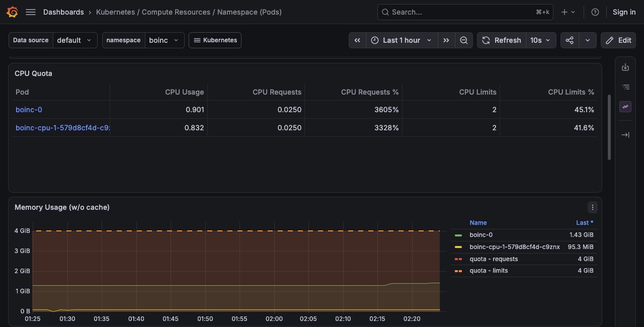The image size is (644, 327).
Task: Shift time range forward
Action: (446, 40)
